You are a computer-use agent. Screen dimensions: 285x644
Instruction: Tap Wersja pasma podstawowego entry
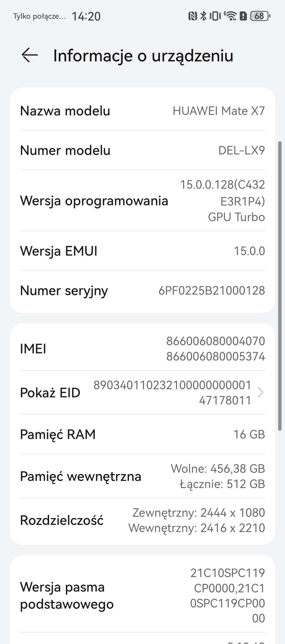pyautogui.click(x=142, y=596)
